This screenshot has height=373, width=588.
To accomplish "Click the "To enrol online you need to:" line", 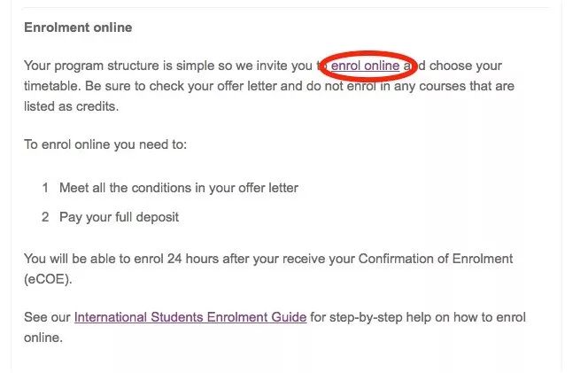I will 105,144.
